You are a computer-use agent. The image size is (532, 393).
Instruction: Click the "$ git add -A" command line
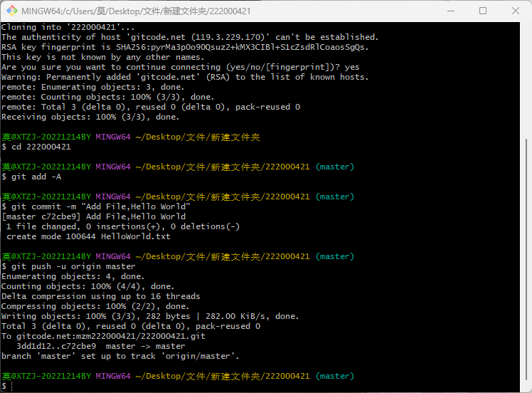[31, 177]
